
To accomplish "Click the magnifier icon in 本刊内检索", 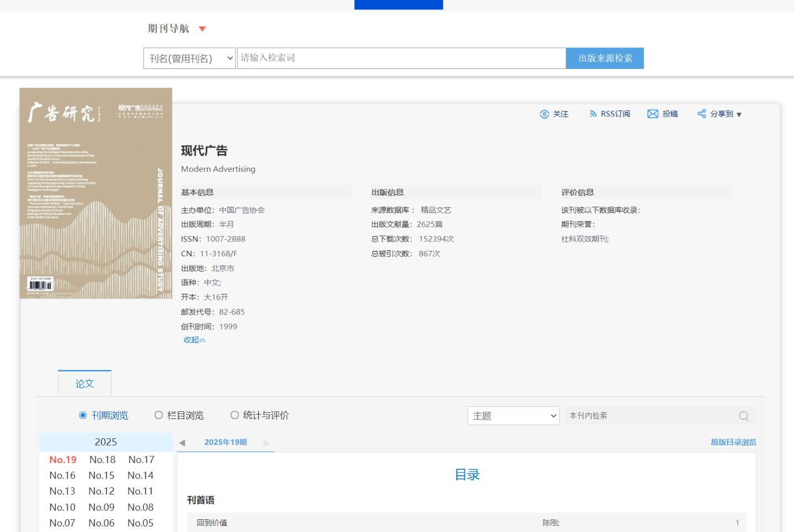I will tap(744, 416).
